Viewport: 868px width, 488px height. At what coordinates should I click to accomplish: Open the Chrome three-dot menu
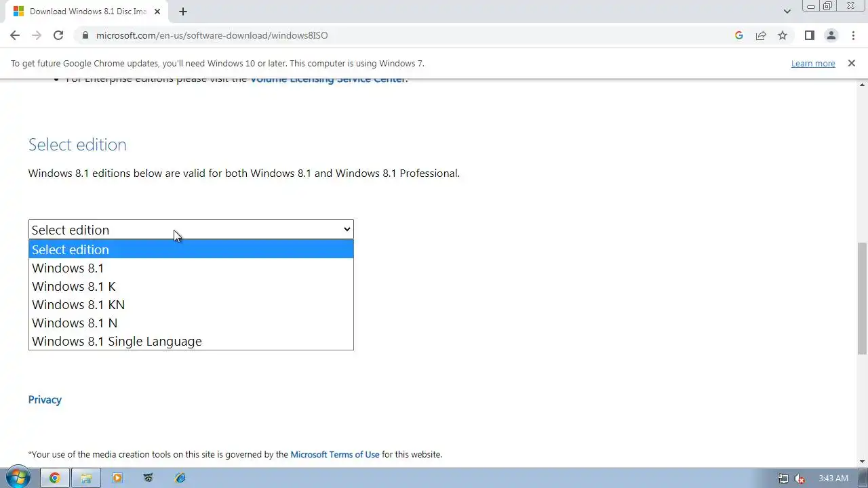pos(853,35)
